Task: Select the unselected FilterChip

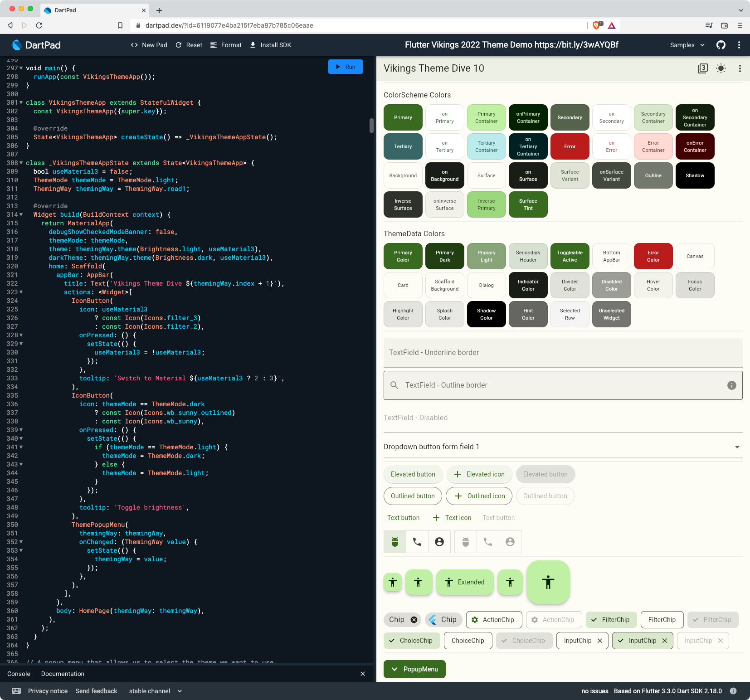Action: pos(662,620)
